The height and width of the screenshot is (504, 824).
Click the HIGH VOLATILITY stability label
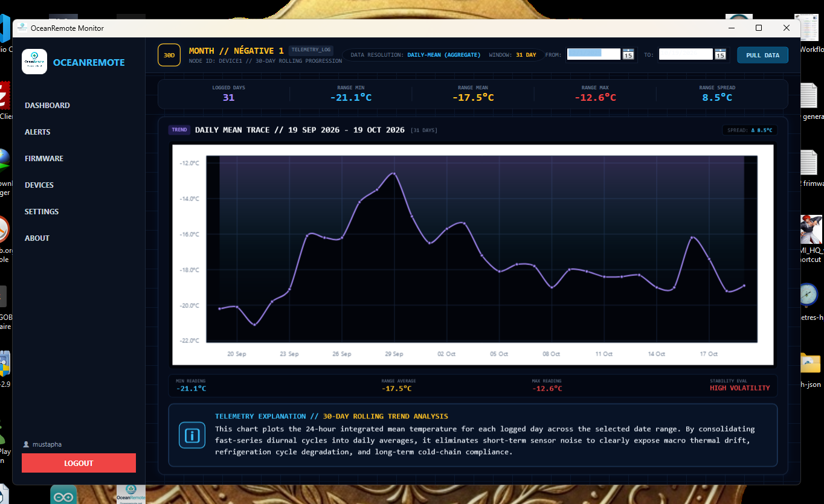pyautogui.click(x=740, y=388)
